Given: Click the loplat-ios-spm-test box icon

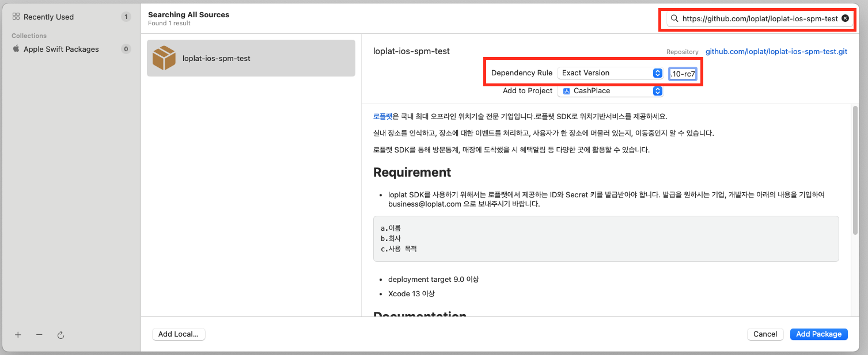Looking at the screenshot, I should (164, 58).
